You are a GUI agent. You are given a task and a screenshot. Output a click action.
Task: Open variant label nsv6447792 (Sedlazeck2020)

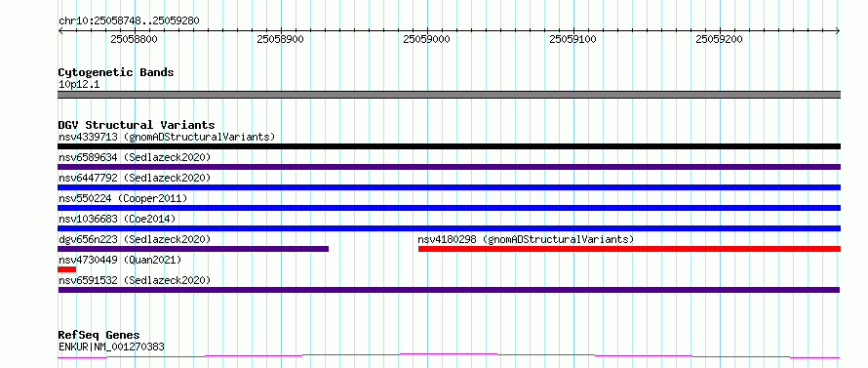pos(135,178)
